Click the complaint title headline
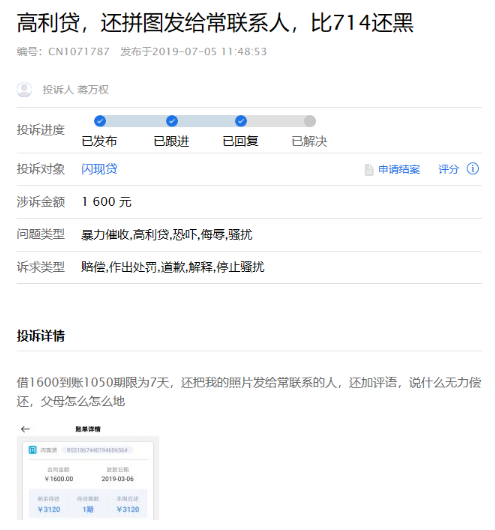Viewport: 495px width, 530px height. pos(215,23)
